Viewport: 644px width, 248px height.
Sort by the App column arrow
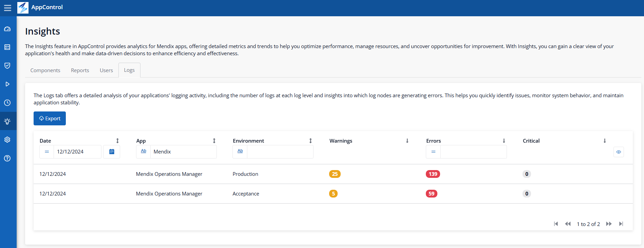pos(214,141)
